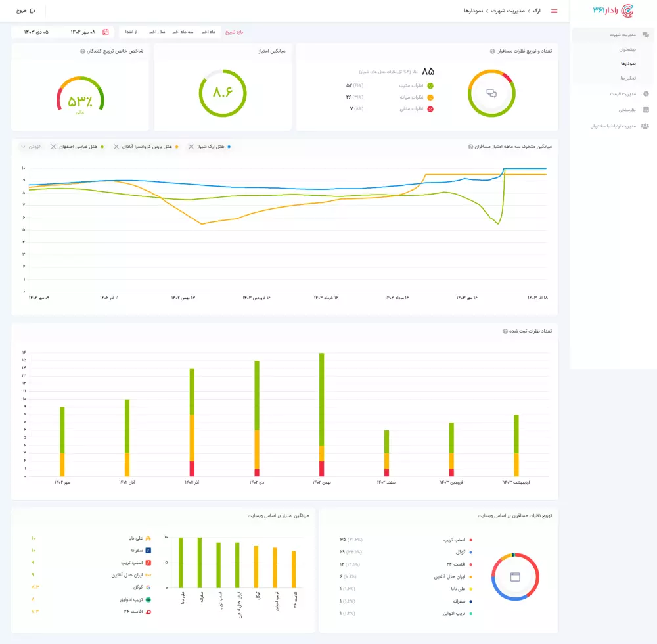
Task: Click the اقامت ۲۴ logo icon in score list
Action: pyautogui.click(x=148, y=612)
